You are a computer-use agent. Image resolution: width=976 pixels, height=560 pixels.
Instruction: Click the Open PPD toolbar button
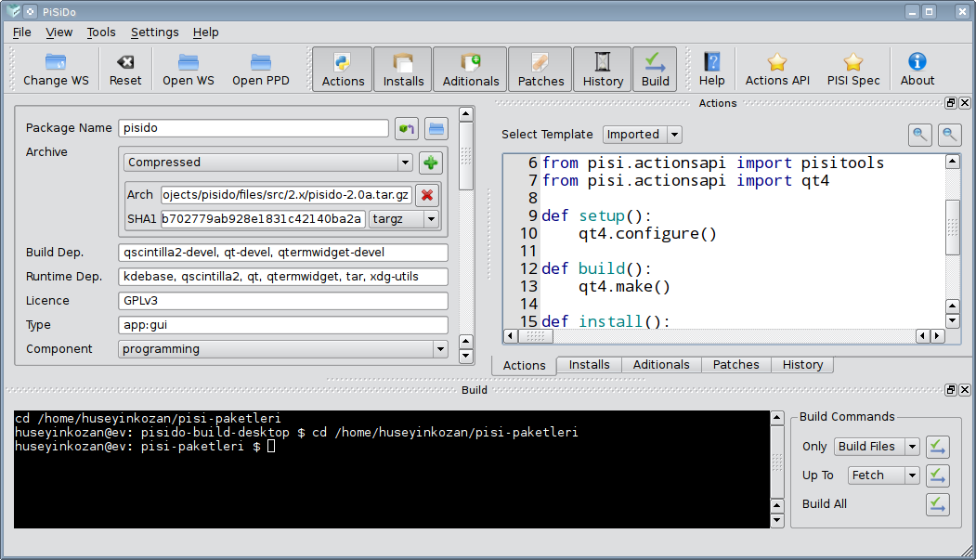260,70
